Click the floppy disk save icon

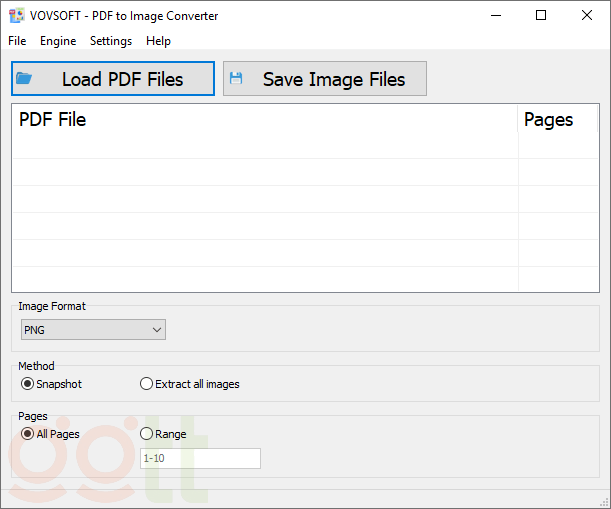pyautogui.click(x=236, y=78)
